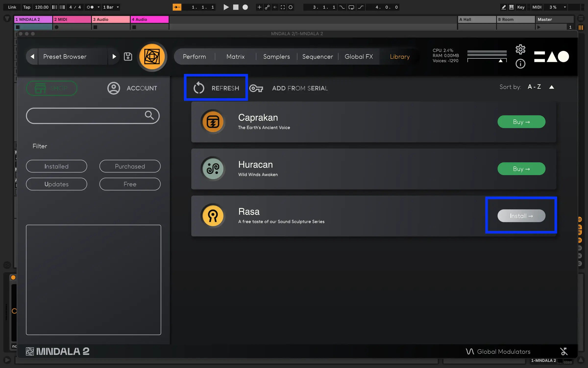Viewport: 588px width, 368px height.
Task: Toggle Ableton Link
Action: click(x=12, y=7)
